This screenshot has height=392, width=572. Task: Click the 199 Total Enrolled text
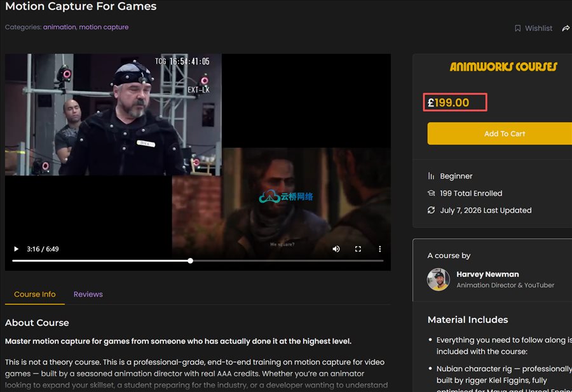coord(471,193)
